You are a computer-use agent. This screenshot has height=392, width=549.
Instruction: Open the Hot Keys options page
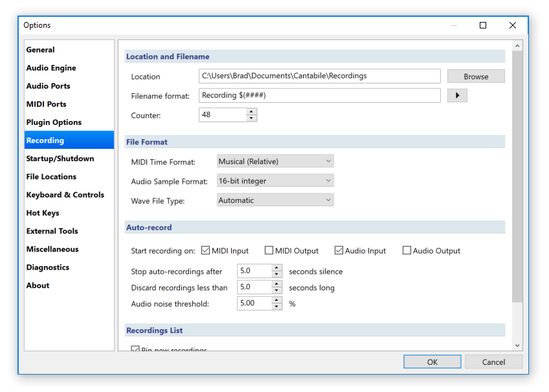69,213
